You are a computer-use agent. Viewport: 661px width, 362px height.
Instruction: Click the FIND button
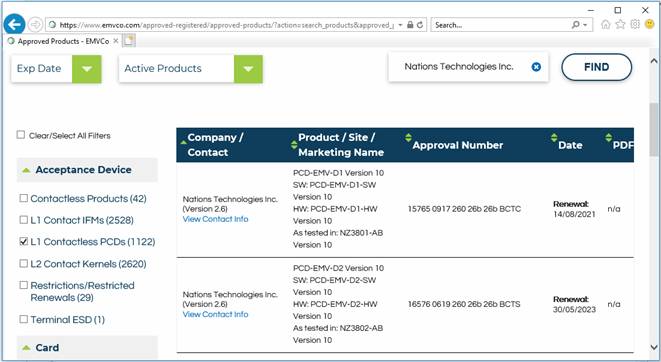(x=597, y=67)
